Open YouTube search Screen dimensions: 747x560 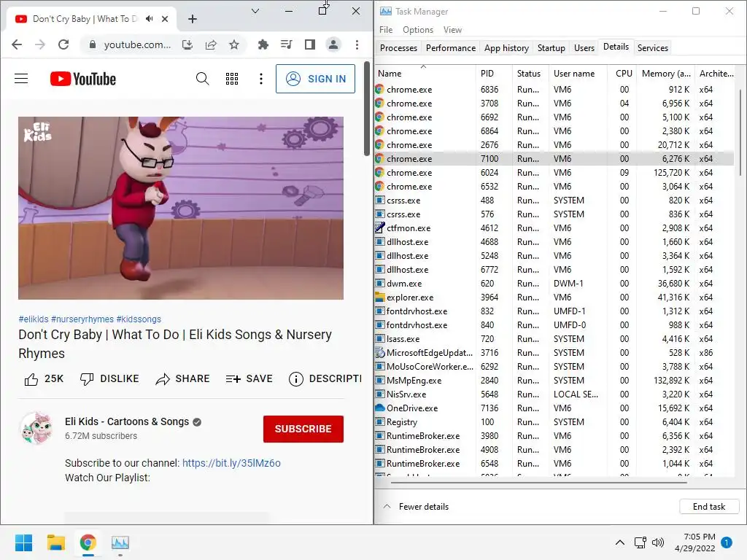(203, 79)
